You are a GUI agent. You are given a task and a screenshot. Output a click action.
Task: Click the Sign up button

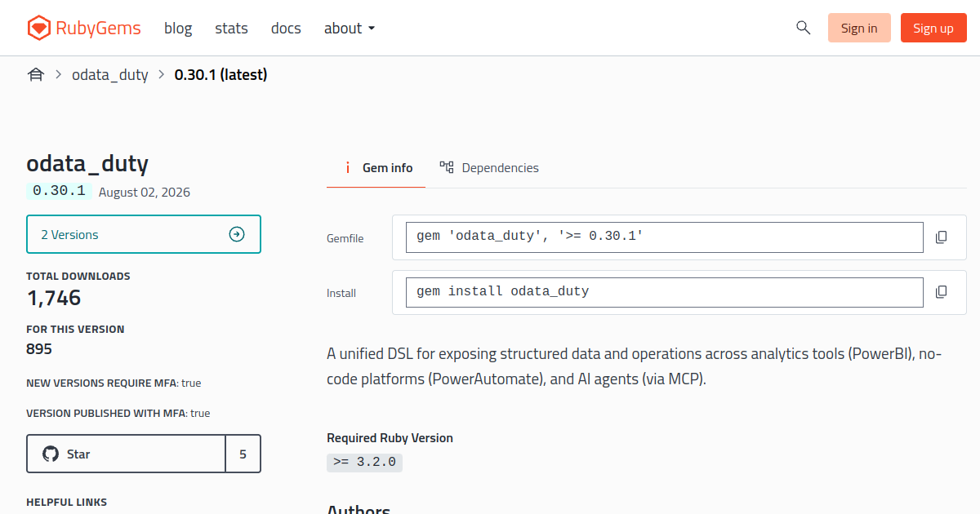pyautogui.click(x=933, y=28)
